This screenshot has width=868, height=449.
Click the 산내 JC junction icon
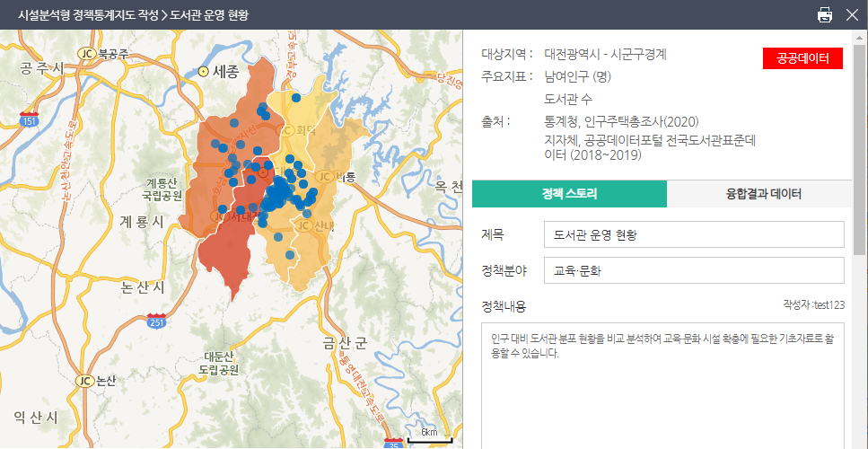[302, 225]
